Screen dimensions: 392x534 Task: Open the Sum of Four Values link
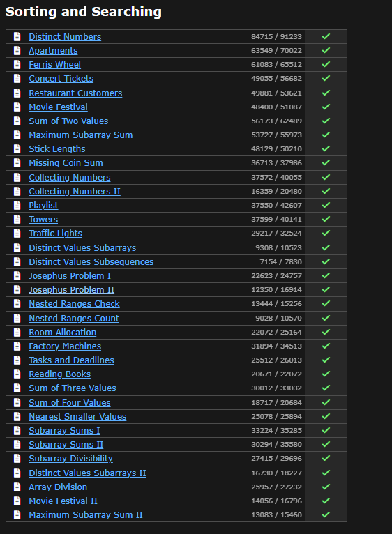point(70,403)
